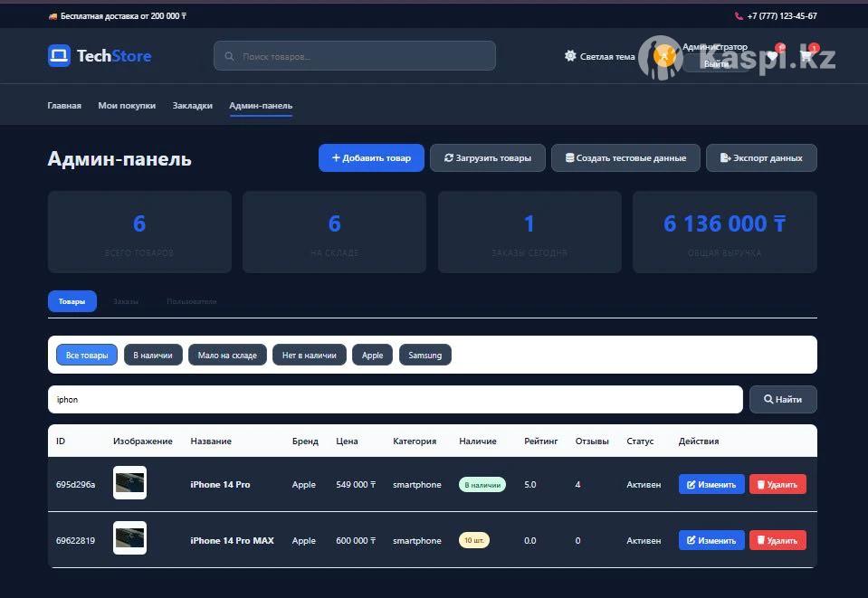Open 'Закладки' in the navigation bar
Image resolution: width=868 pixels, height=598 pixels.
(193, 106)
